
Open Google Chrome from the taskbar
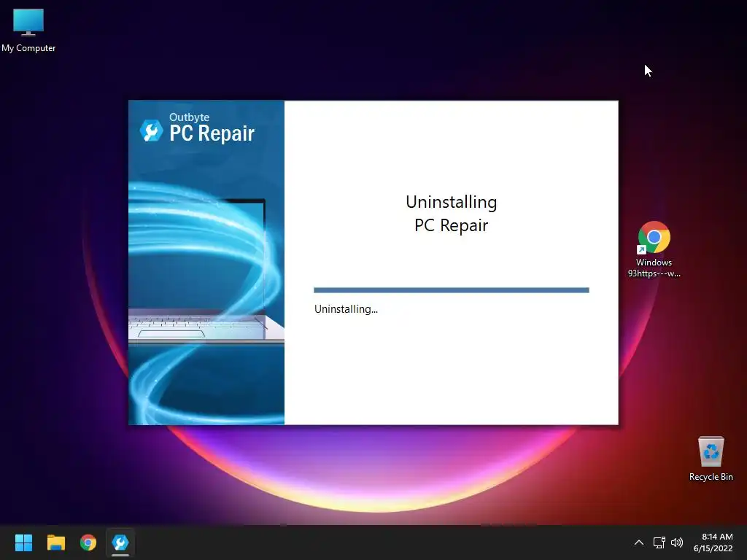point(88,542)
